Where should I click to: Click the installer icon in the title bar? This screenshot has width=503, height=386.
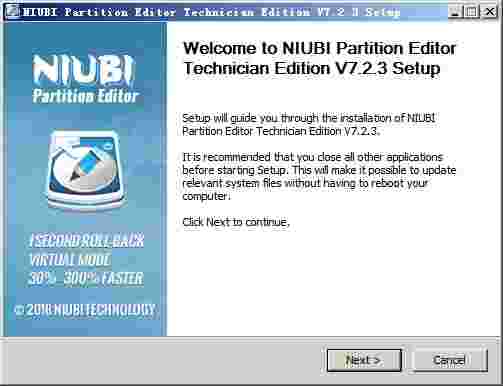coord(12,12)
